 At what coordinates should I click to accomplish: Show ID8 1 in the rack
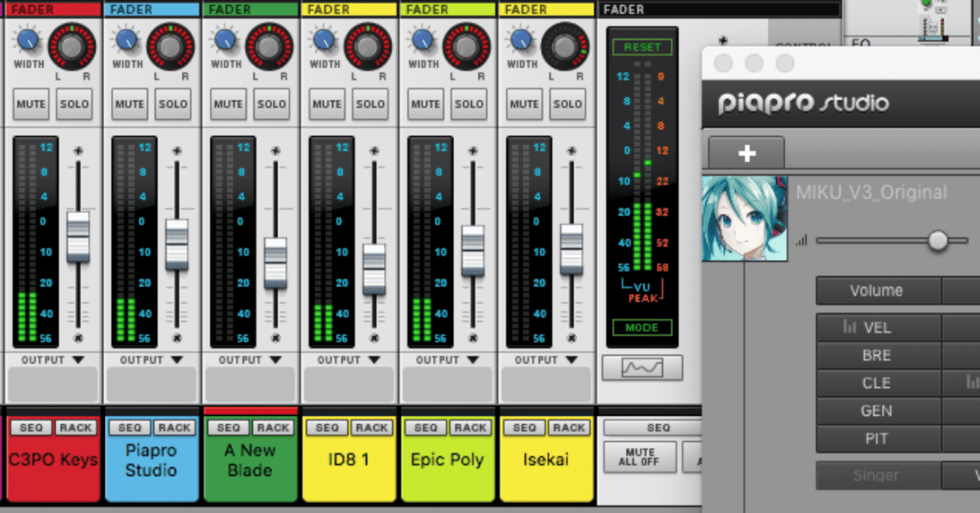click(372, 428)
